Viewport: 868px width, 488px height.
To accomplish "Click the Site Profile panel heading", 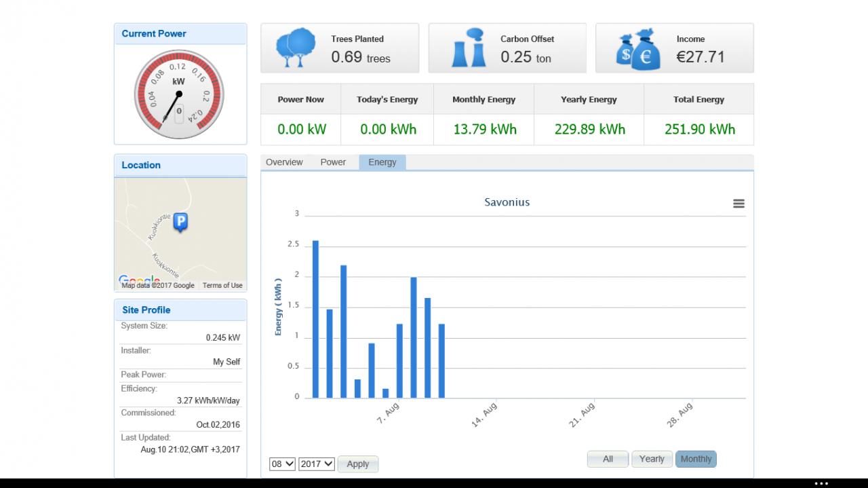I will [146, 310].
